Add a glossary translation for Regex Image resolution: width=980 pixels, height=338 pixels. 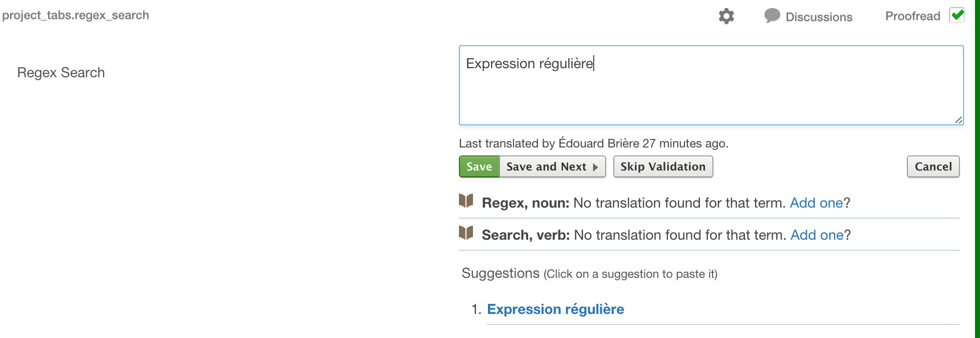tap(816, 203)
